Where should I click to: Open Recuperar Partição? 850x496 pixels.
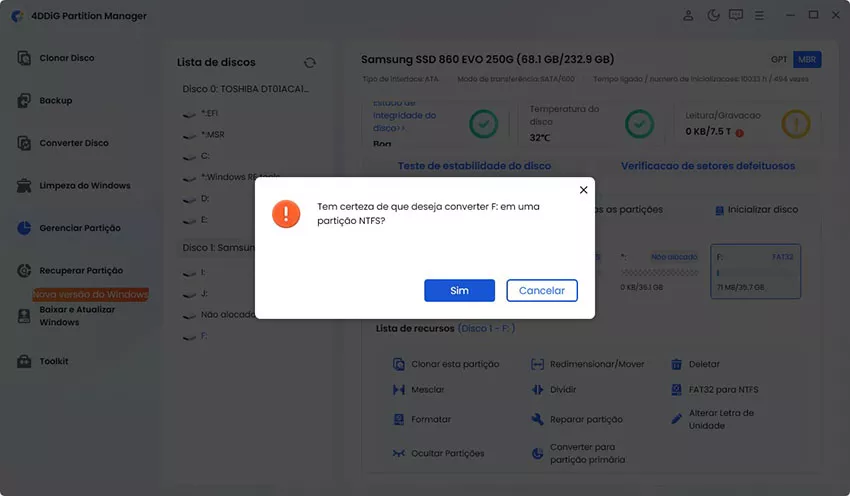81,270
